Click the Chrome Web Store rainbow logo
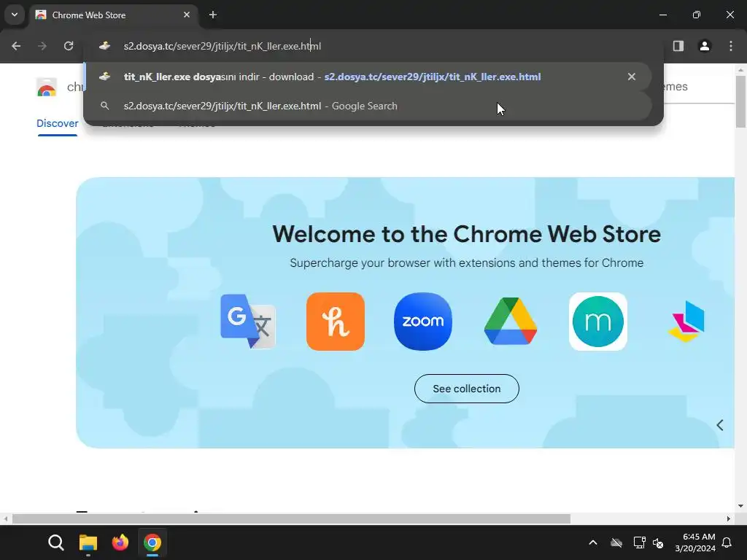 [47, 87]
